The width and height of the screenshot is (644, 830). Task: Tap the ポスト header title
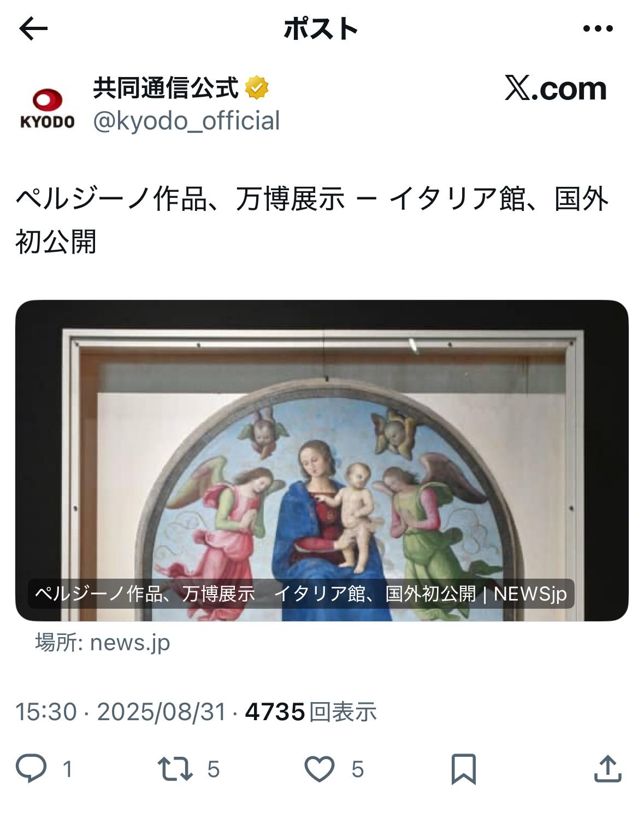[x=321, y=28]
